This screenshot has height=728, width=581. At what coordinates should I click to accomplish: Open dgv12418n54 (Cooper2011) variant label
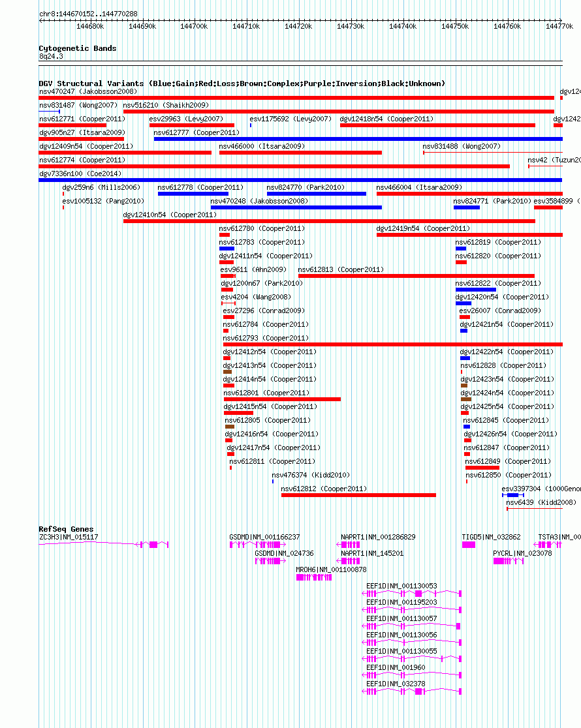pos(386,119)
